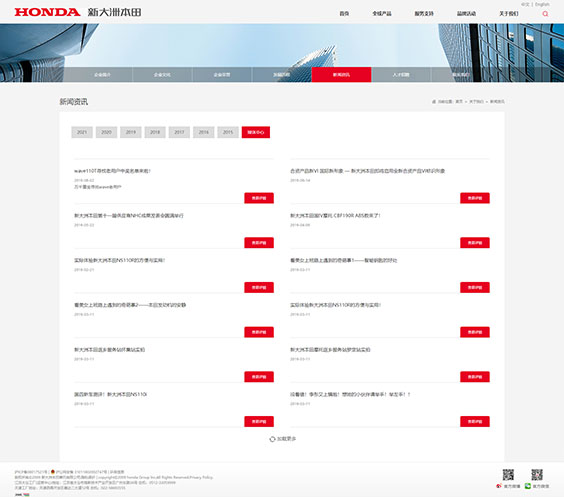This screenshot has width=564, height=497.
Task: Open 关于我们 in the top navigation
Action: 509,14
